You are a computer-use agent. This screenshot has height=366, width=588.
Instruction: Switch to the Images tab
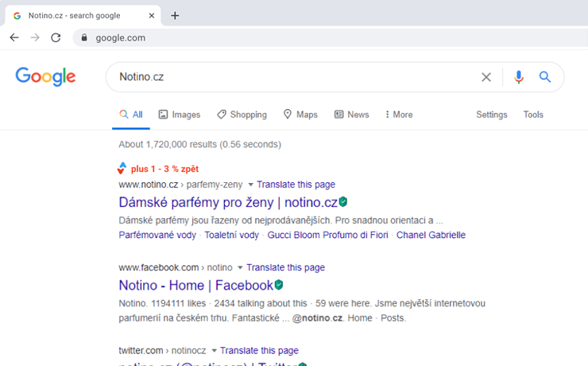pyautogui.click(x=180, y=115)
